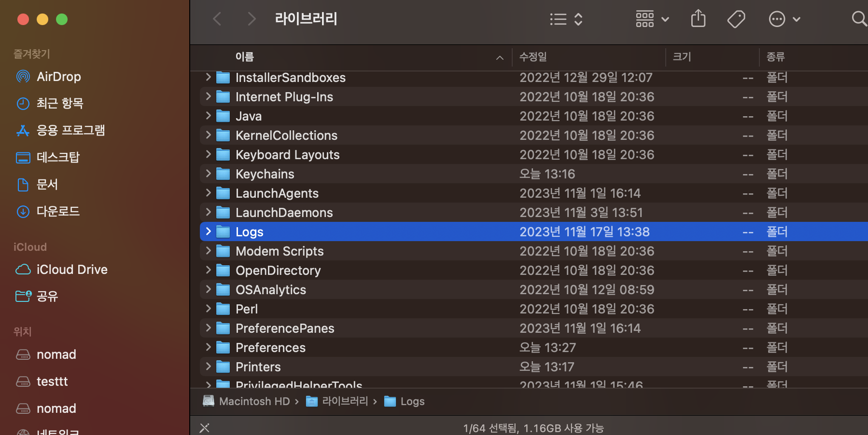Screen dimensions: 868x435
Task: Open the Tags icon in the toolbar
Action: point(736,19)
